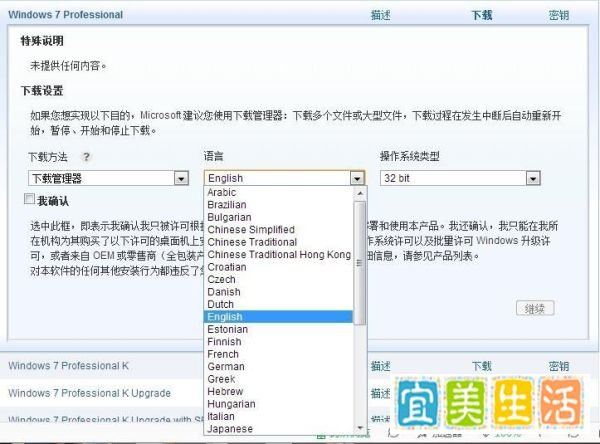The image size is (600, 444).
Task: Select Brazilian in the language list
Action: tap(278, 205)
